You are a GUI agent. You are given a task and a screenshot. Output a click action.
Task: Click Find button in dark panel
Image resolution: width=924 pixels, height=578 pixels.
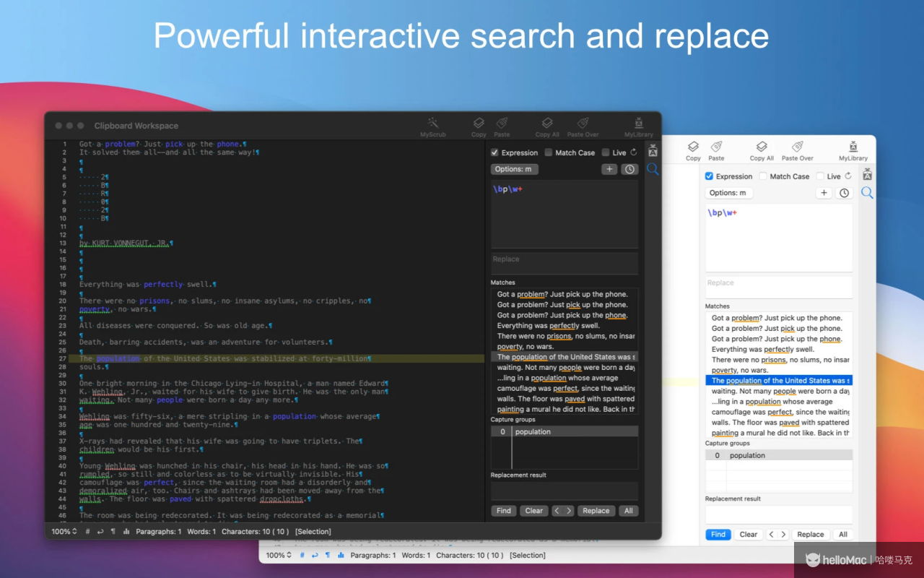[x=504, y=511]
